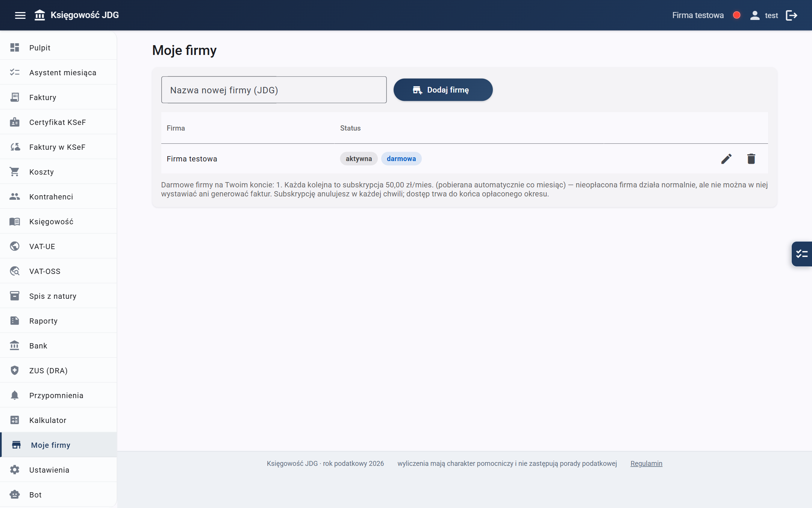Image resolution: width=812 pixels, height=508 pixels.
Task: Click the Księgowość book icon
Action: pyautogui.click(x=15, y=221)
